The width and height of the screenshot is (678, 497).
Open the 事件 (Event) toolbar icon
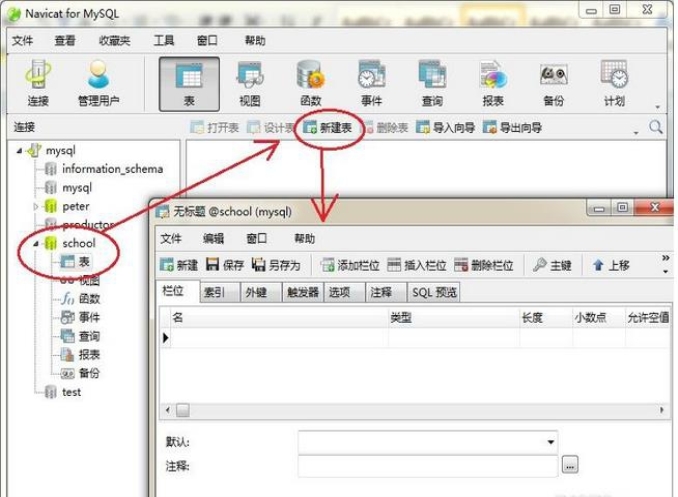click(x=371, y=83)
